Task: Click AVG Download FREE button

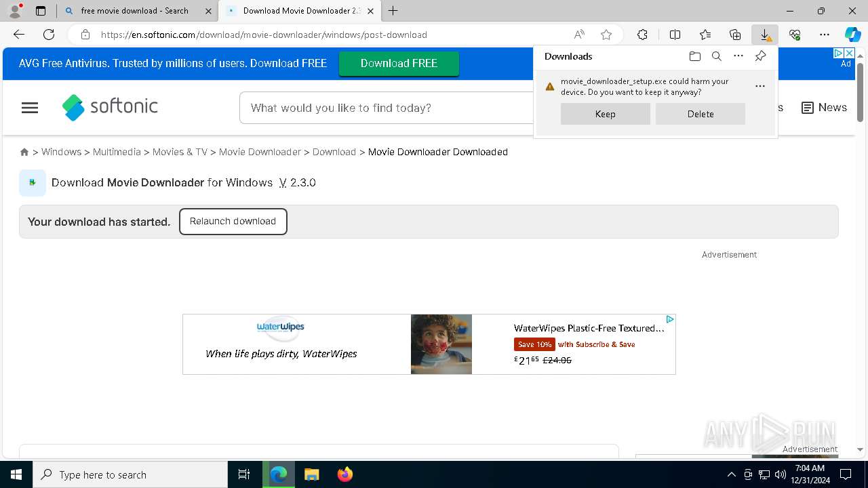Action: click(x=399, y=64)
